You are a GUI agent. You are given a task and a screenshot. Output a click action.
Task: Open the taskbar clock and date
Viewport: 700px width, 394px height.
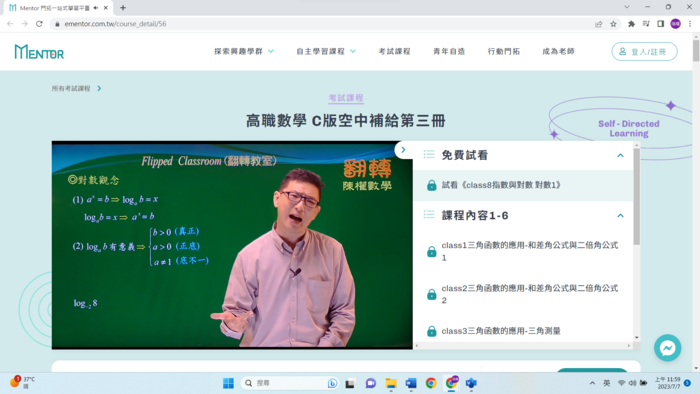[x=668, y=383]
